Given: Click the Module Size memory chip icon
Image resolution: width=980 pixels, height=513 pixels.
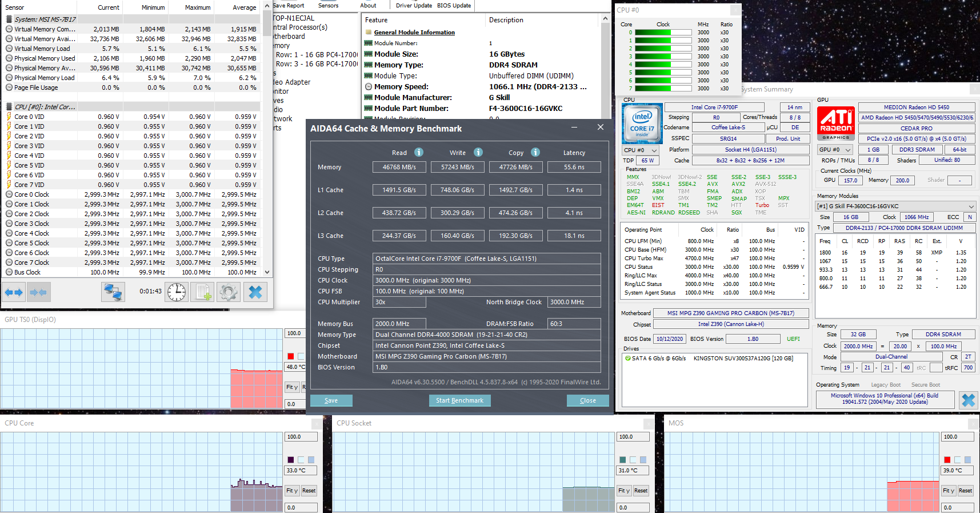Looking at the screenshot, I should point(369,54).
